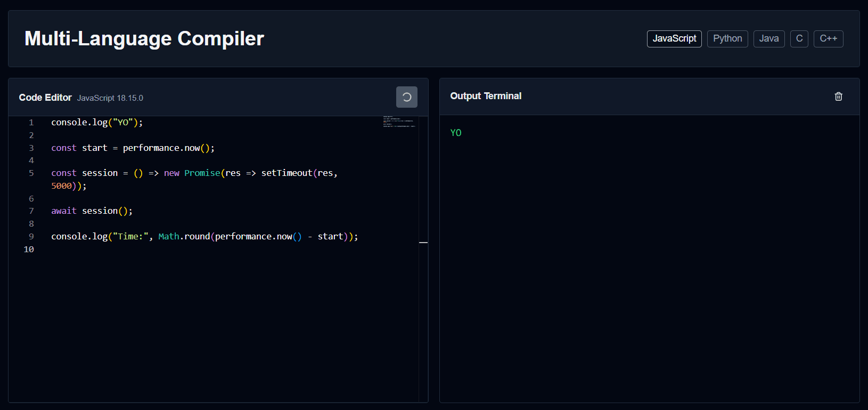Click the code minimap preview
This screenshot has height=410, width=868.
(x=399, y=122)
